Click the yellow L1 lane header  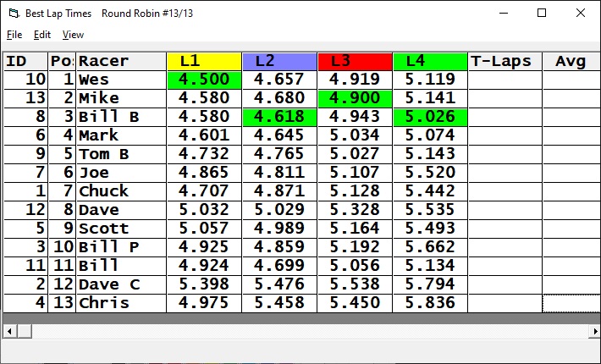[x=204, y=61]
